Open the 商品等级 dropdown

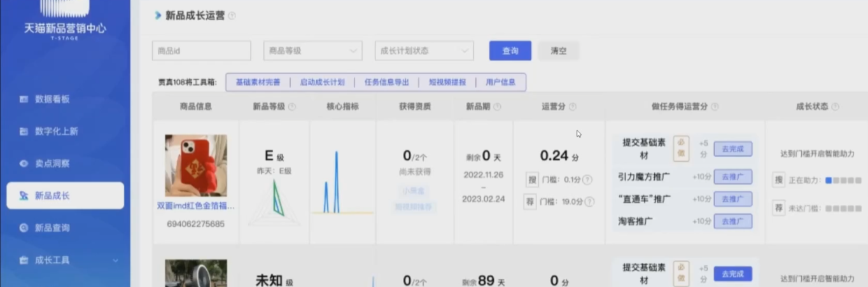pos(312,51)
